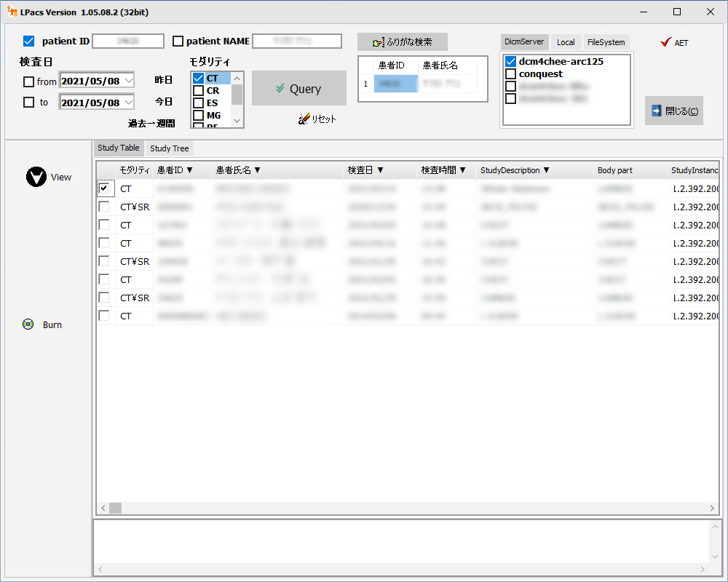Open the to date dropdown
This screenshot has height=582, width=728.
128,103
